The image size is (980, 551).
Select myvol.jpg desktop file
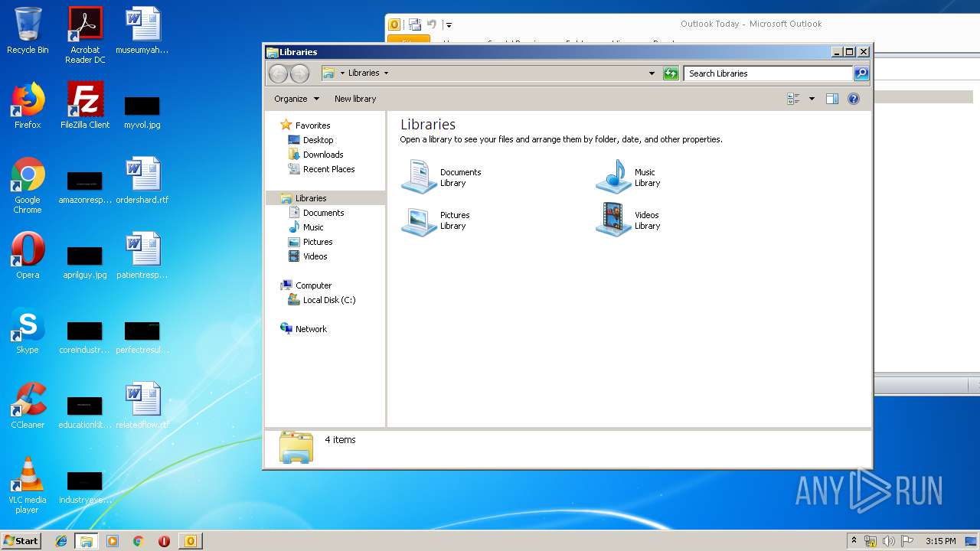click(142, 112)
